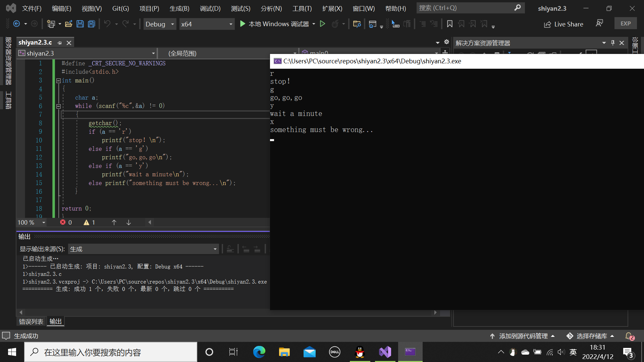Toggle bookmark using the bookmark icon
Viewport: 644px width, 362px height.
coord(450,24)
